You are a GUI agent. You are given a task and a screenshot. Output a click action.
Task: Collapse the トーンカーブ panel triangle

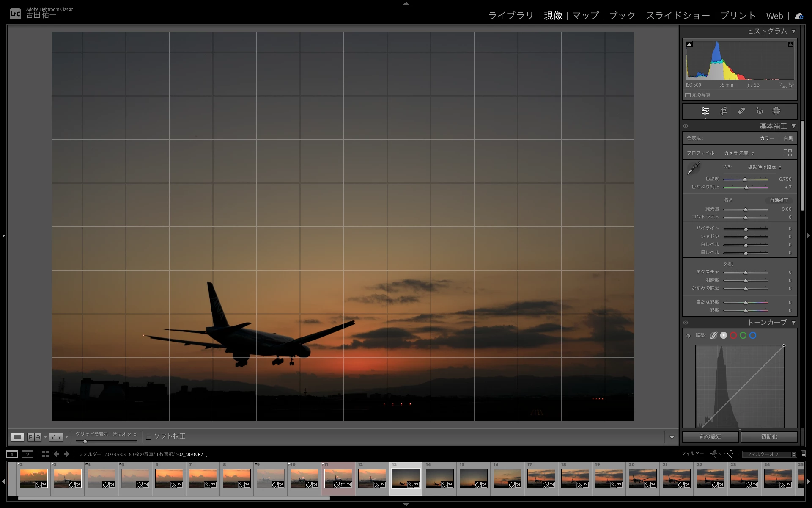[x=793, y=323]
